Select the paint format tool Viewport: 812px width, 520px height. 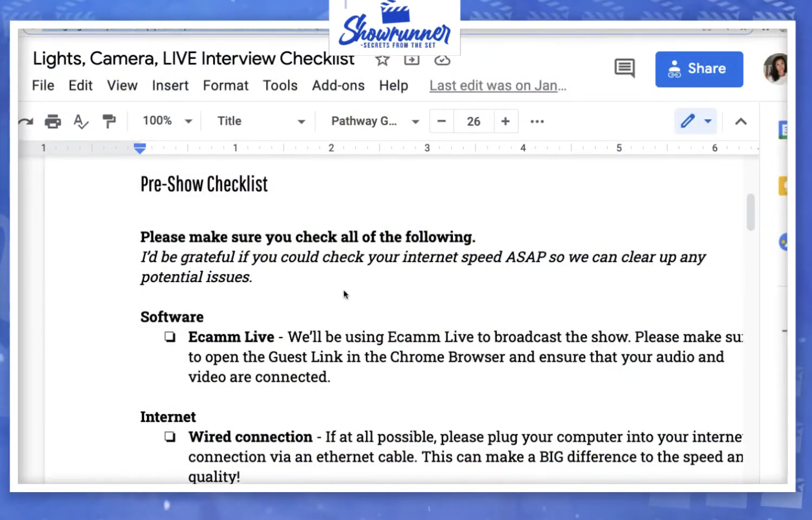109,121
